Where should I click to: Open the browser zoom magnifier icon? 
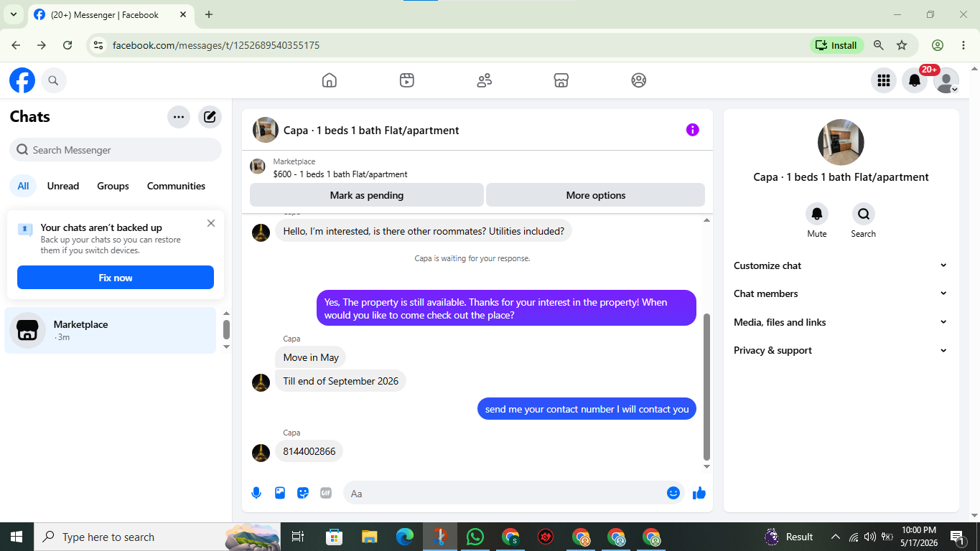coord(878,45)
